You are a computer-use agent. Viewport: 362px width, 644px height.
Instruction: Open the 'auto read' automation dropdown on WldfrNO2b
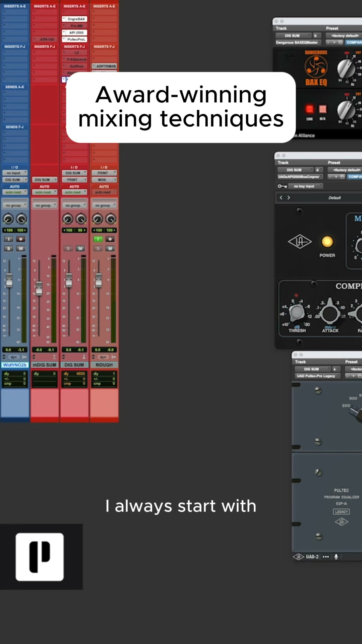click(x=15, y=192)
